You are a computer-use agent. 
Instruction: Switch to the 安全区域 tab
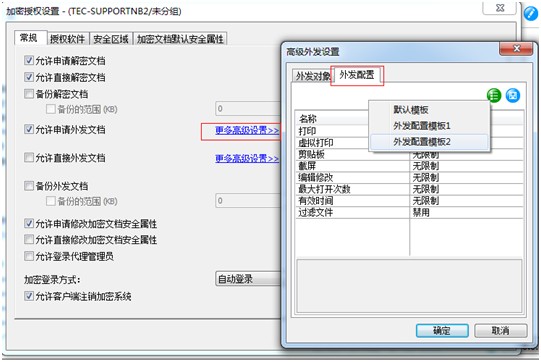[111, 39]
